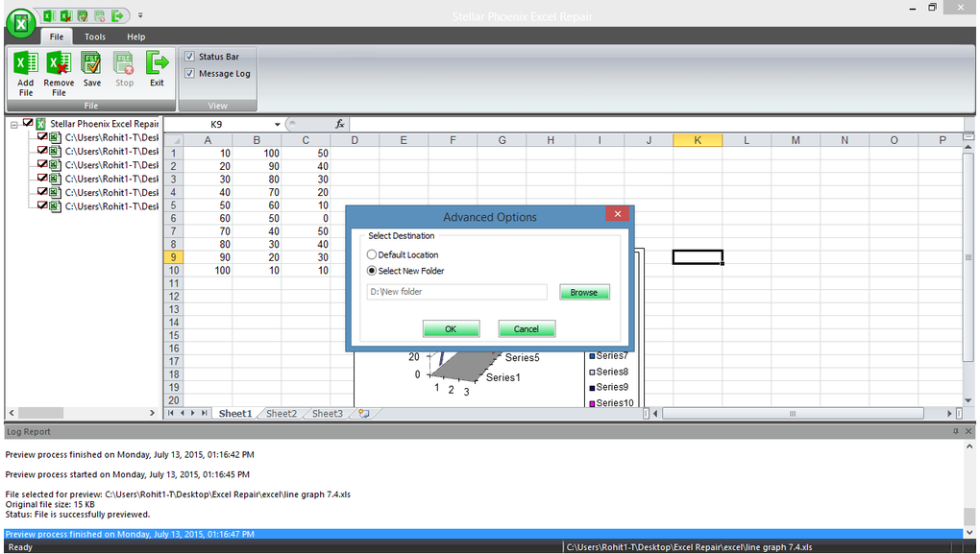Select the highlighted row header 9

173,257
